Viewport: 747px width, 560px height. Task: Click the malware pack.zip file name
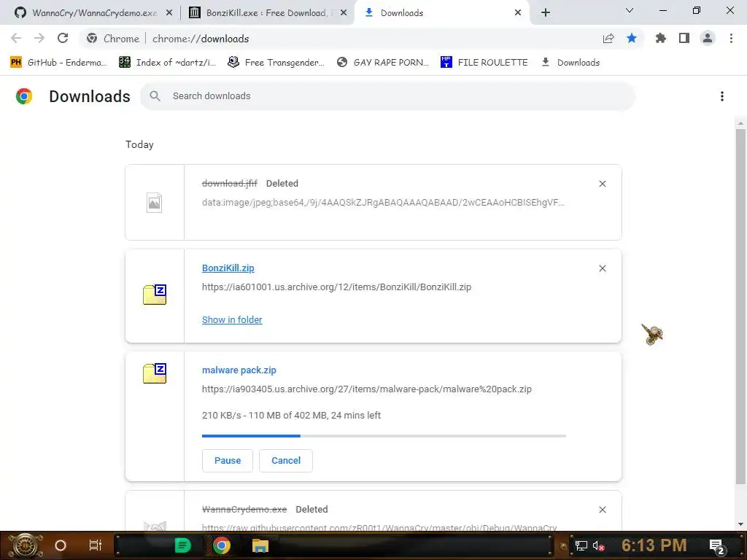click(239, 370)
